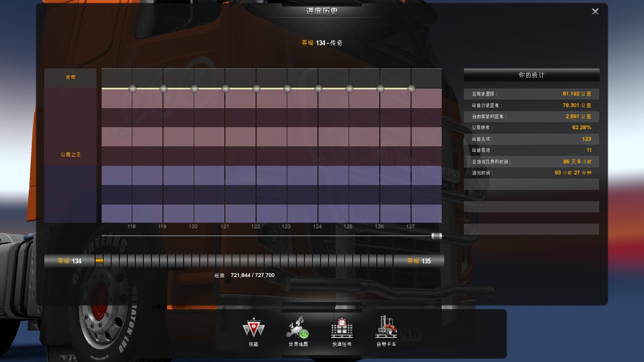Open the 技能 (Skills) icon
This screenshot has height=362, width=644.
[x=254, y=329]
